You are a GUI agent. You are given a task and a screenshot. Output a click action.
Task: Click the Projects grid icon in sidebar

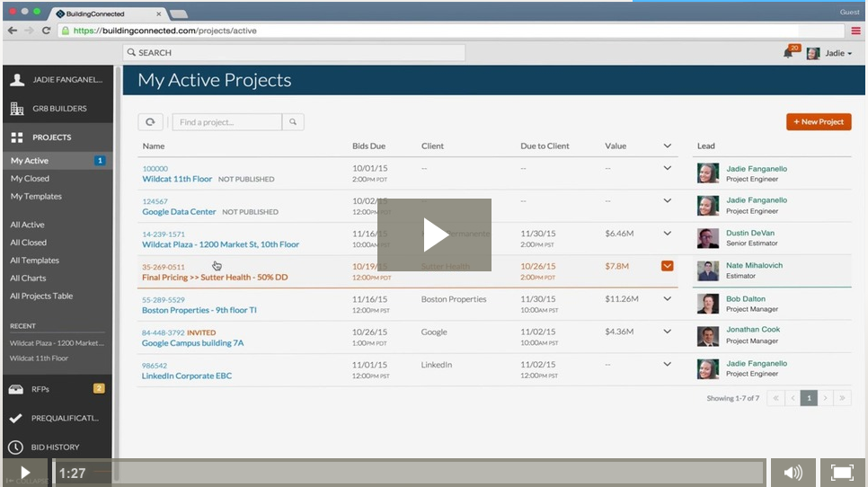point(17,137)
